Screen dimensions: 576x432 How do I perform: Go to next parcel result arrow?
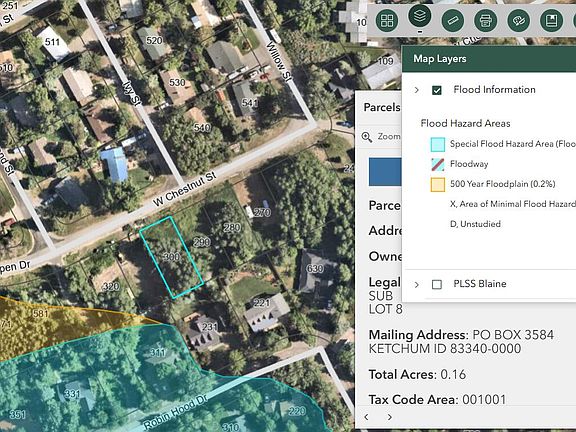pyautogui.click(x=390, y=417)
